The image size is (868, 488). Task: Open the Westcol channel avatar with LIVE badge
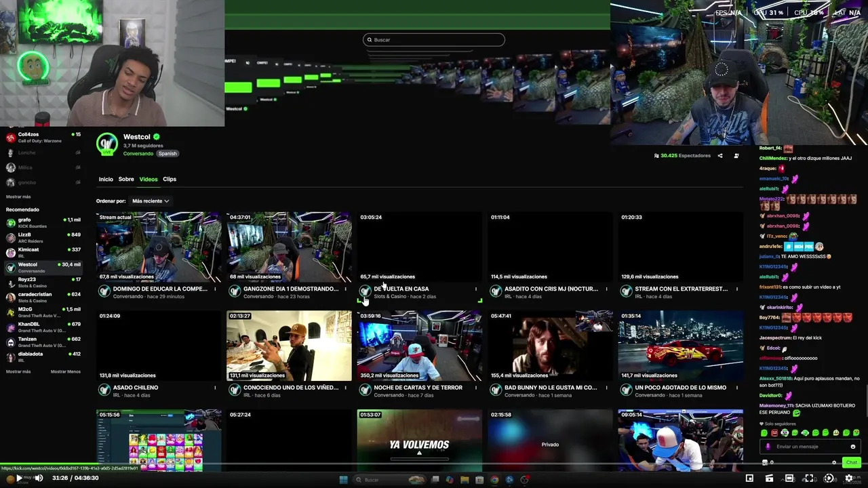coord(107,144)
